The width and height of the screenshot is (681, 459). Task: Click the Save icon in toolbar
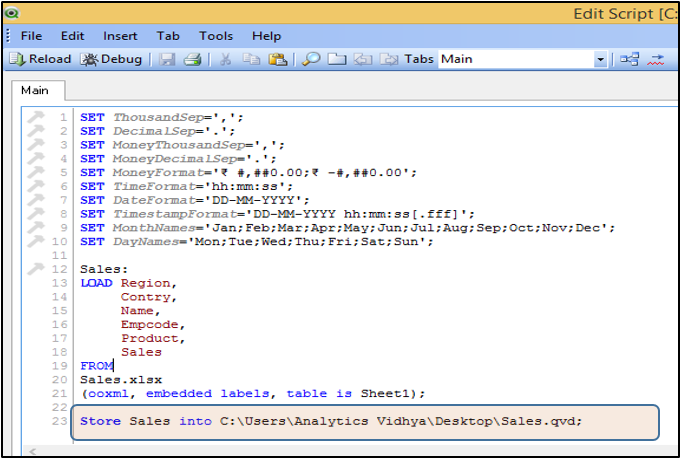pos(167,59)
